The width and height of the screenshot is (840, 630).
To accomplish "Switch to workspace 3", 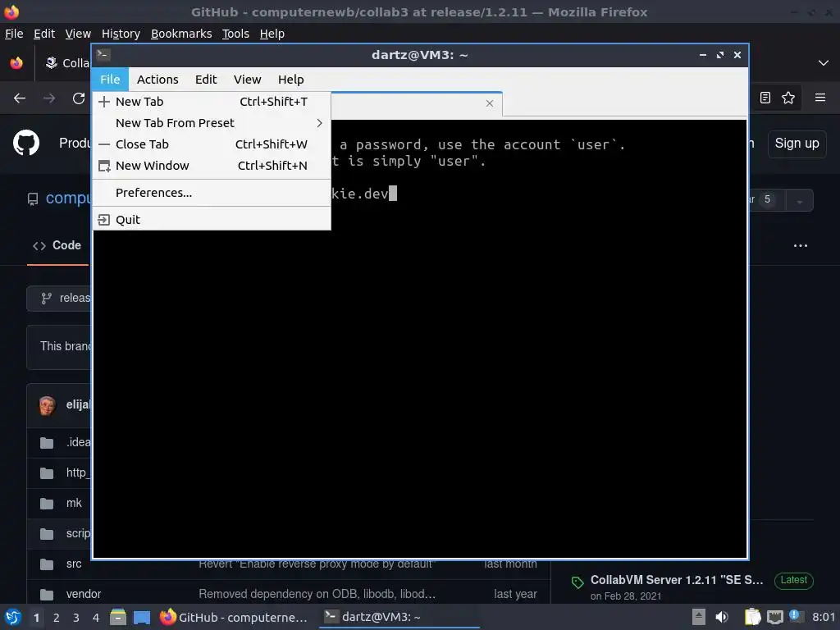I will pyautogui.click(x=76, y=618).
